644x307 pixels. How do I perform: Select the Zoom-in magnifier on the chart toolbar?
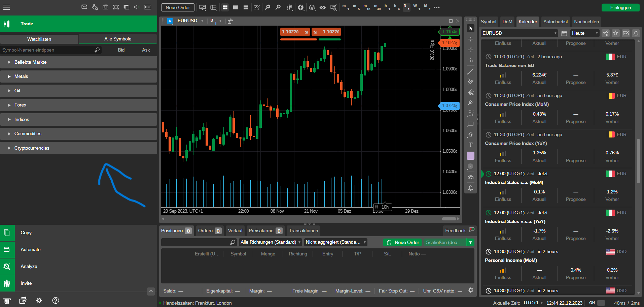278,7
